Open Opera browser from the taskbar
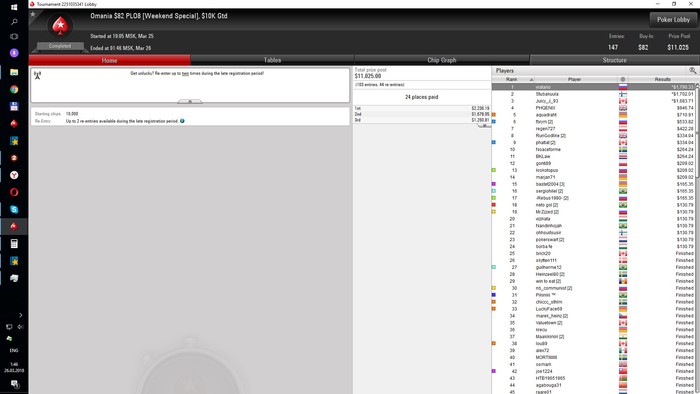The height and width of the screenshot is (394, 700). (x=14, y=192)
